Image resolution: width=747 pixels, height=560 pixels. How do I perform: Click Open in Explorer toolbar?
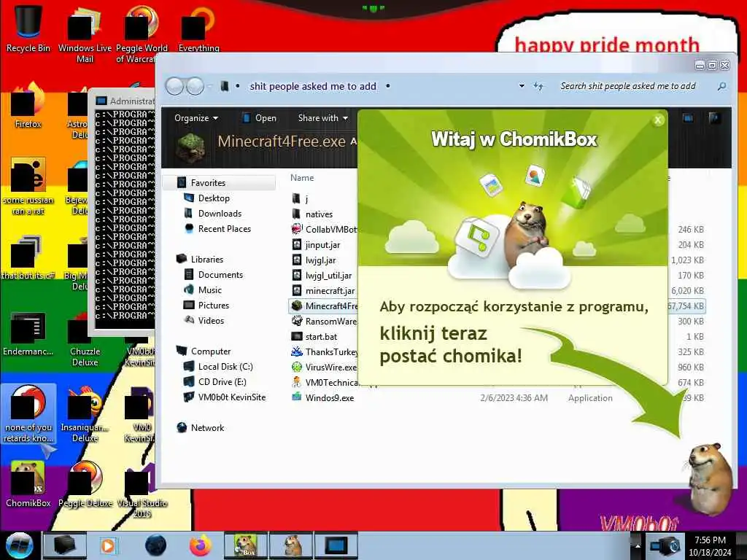(x=260, y=118)
